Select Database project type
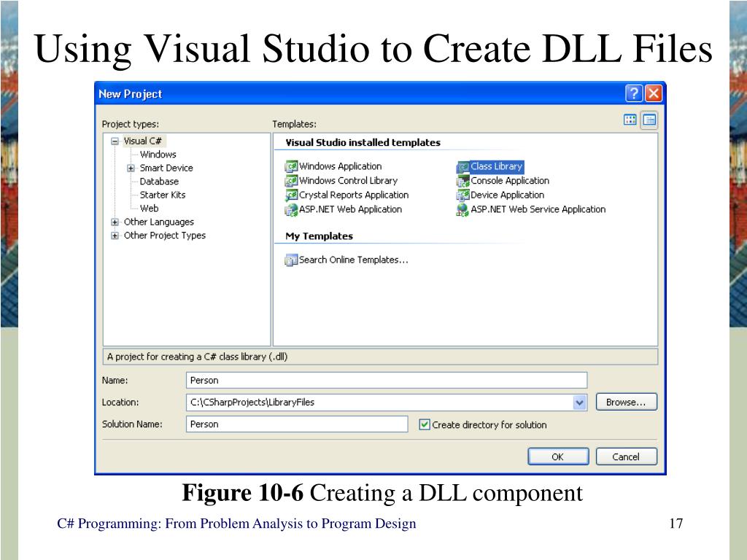 pos(159,182)
